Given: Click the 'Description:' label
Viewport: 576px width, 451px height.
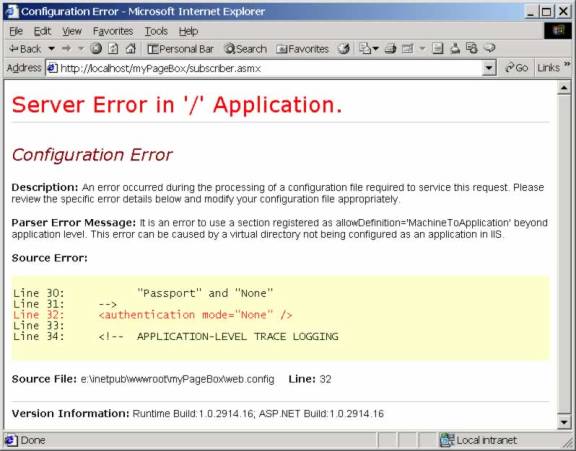Looking at the screenshot, I should click(x=45, y=187).
